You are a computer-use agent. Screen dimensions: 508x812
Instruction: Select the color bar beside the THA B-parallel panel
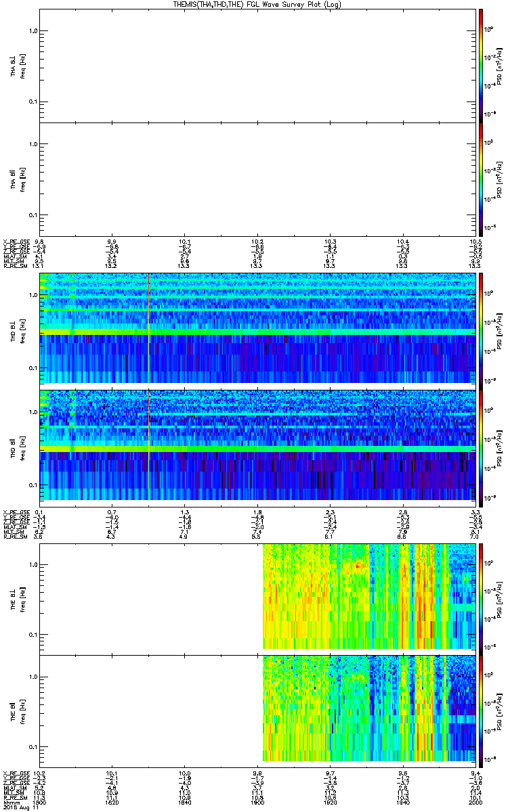(480, 179)
